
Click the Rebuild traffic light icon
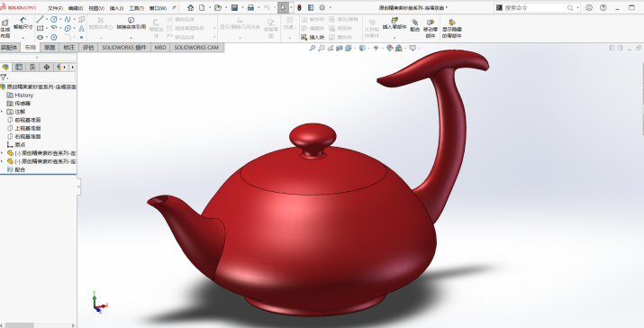[299, 7]
